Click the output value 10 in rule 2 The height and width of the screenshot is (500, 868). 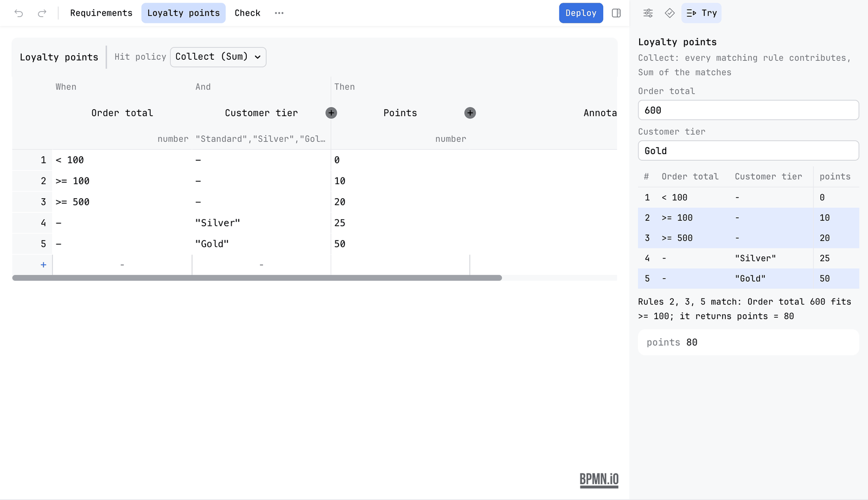(x=400, y=181)
